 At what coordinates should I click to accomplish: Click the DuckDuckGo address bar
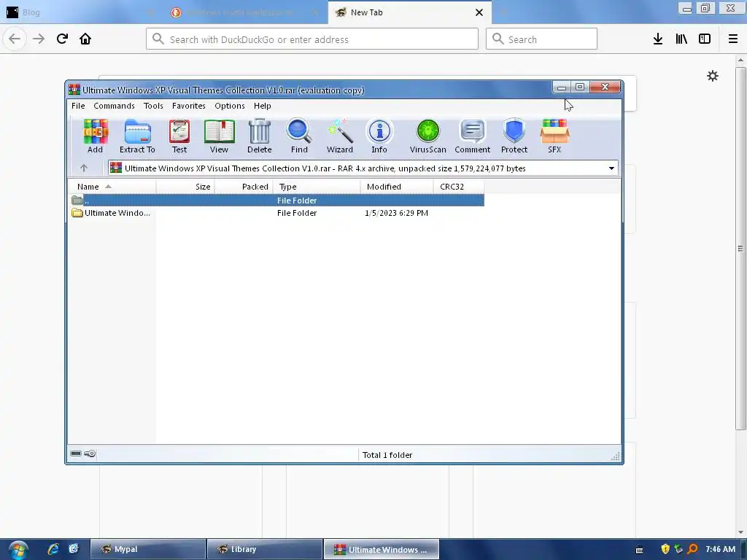pyautogui.click(x=312, y=39)
